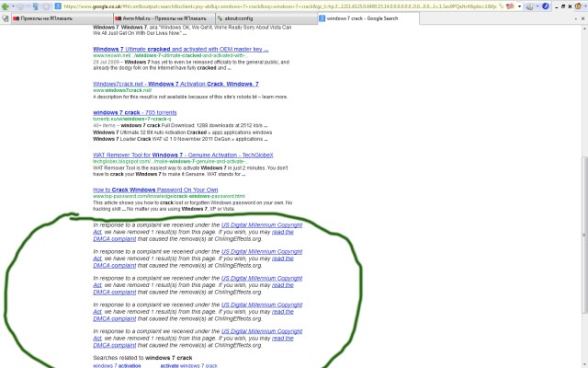The height and width of the screenshot is (368, 588).
Task: Open windows 7 crack 705 torrents link
Action: click(x=135, y=112)
